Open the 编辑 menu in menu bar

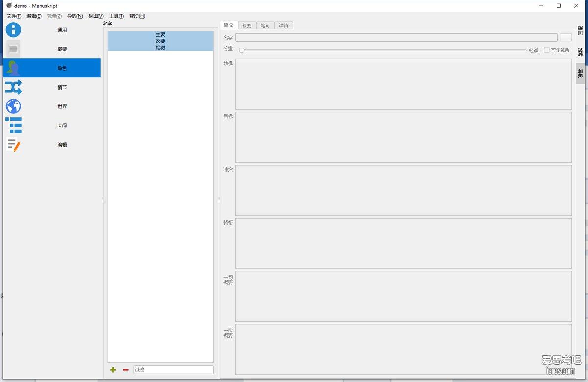point(34,16)
